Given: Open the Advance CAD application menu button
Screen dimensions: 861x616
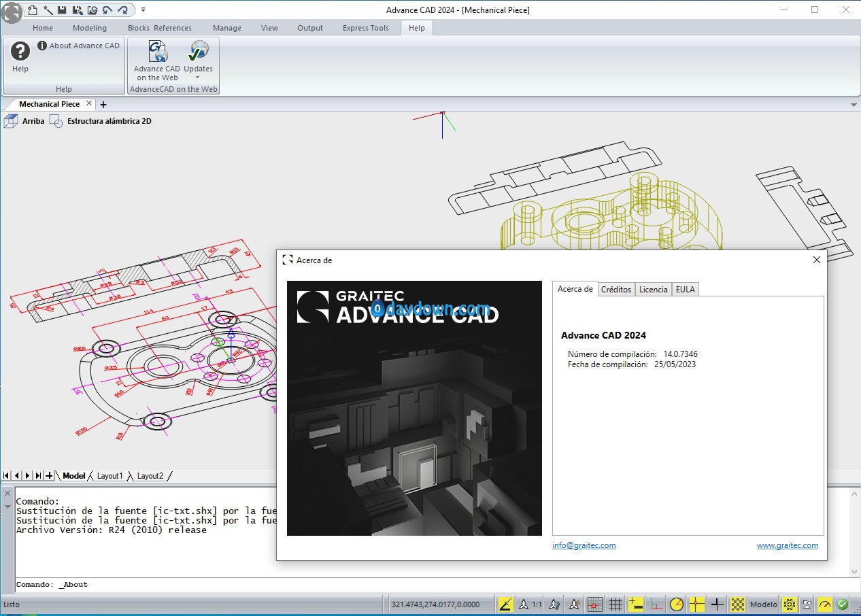Looking at the screenshot, I should tap(12, 13).
